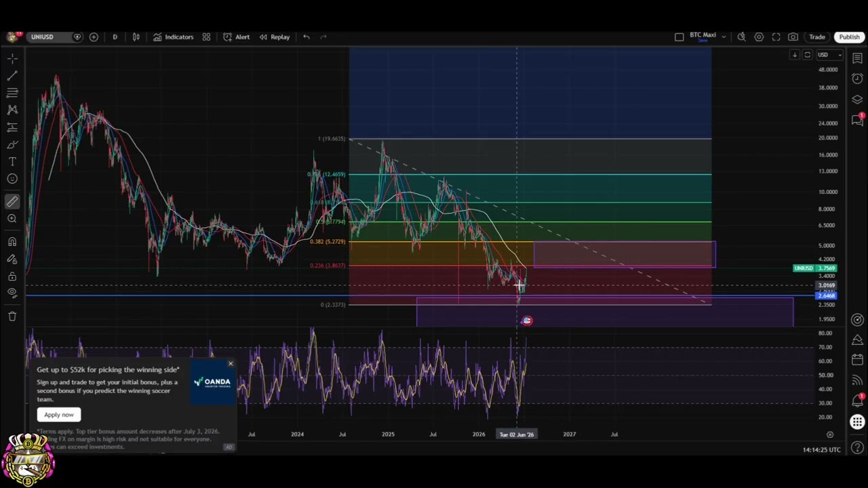The width and height of the screenshot is (868, 488).
Task: Open the candlestick chart style selector
Action: [x=136, y=37]
